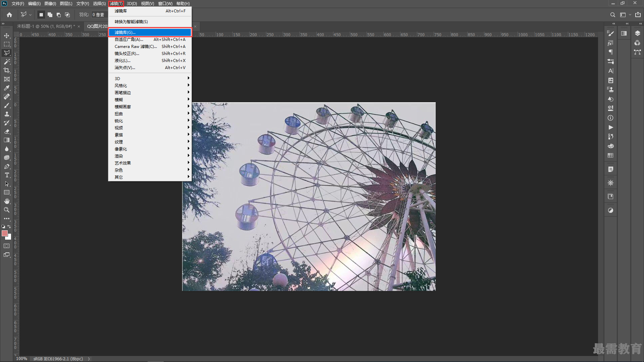Select the Brush tool
The image size is (644, 362).
click(7, 105)
